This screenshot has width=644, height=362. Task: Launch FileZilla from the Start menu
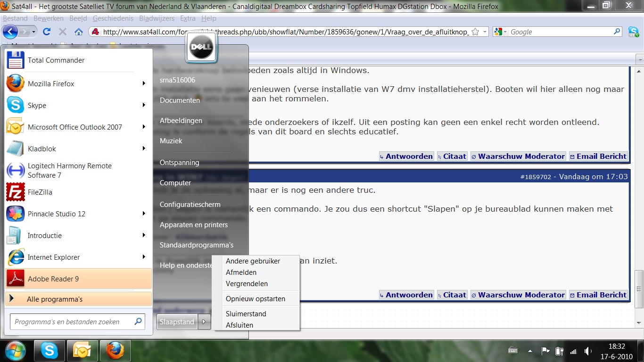click(x=79, y=192)
